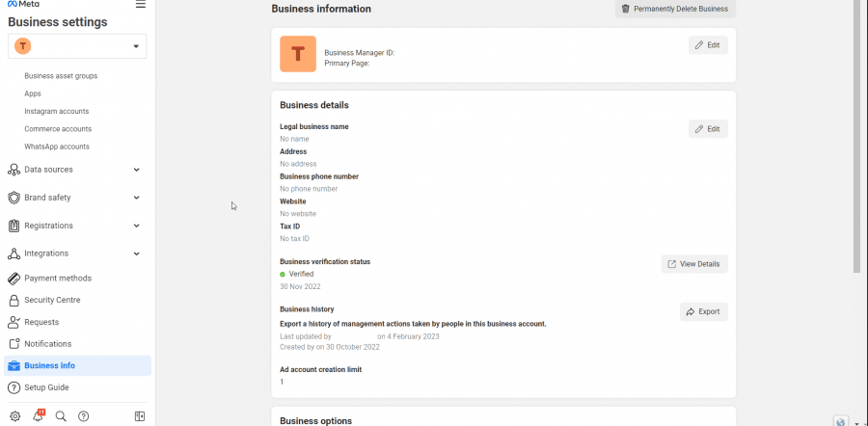The width and height of the screenshot is (868, 426).
Task: Click the No tax ID text
Action: (294, 238)
